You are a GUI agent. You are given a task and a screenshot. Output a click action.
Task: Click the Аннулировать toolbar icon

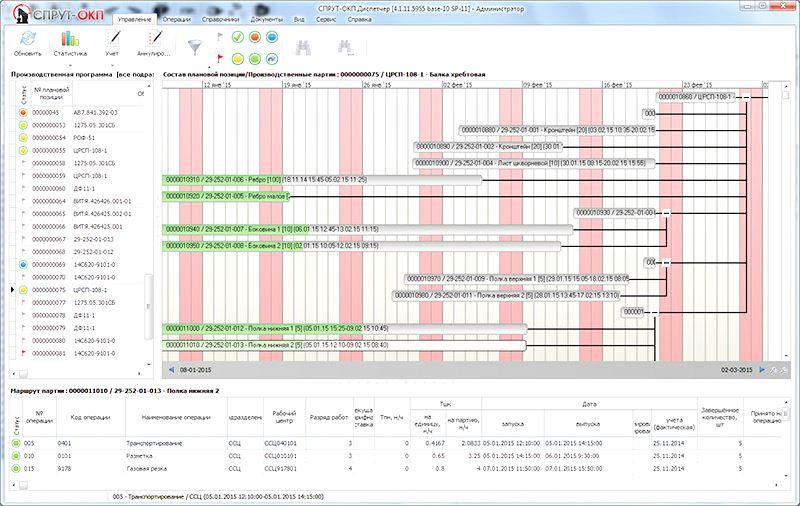click(x=153, y=39)
